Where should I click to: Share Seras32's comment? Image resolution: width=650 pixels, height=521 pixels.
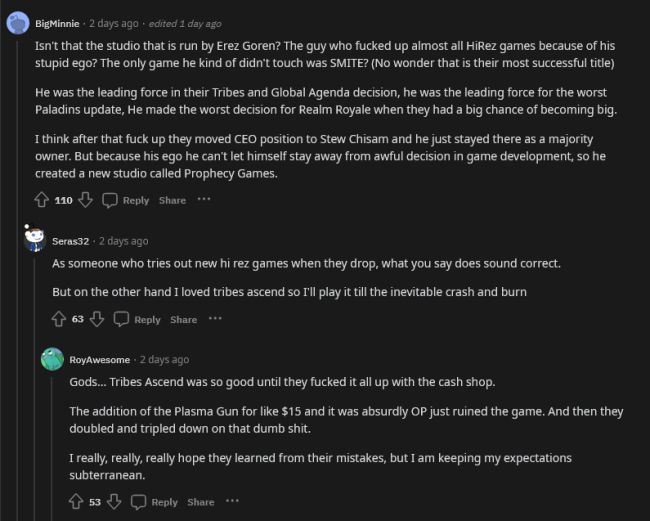(x=183, y=319)
